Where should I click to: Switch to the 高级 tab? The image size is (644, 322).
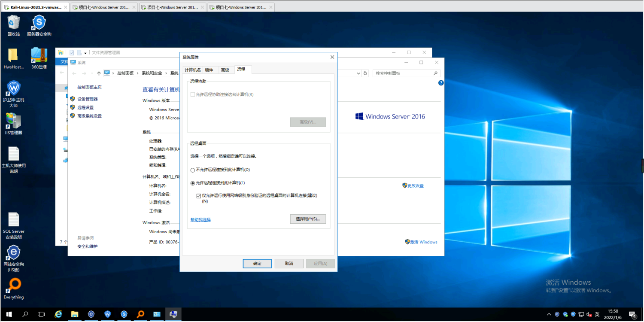tap(225, 70)
